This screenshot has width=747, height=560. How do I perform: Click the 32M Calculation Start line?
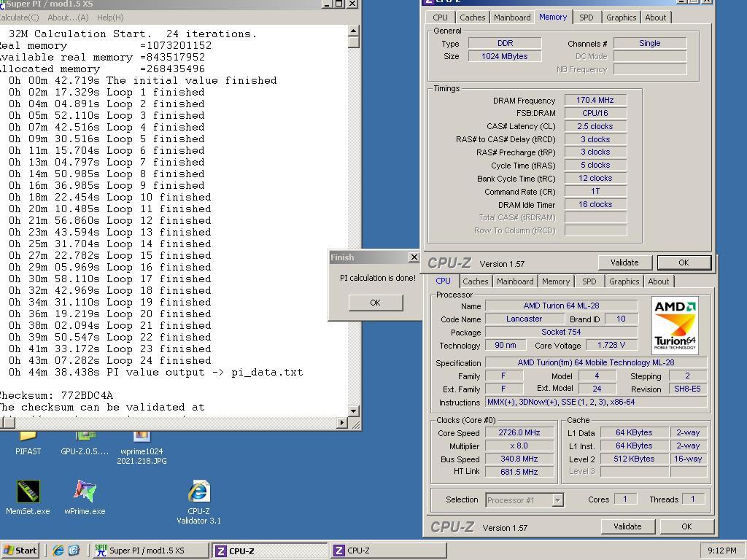pyautogui.click(x=133, y=34)
